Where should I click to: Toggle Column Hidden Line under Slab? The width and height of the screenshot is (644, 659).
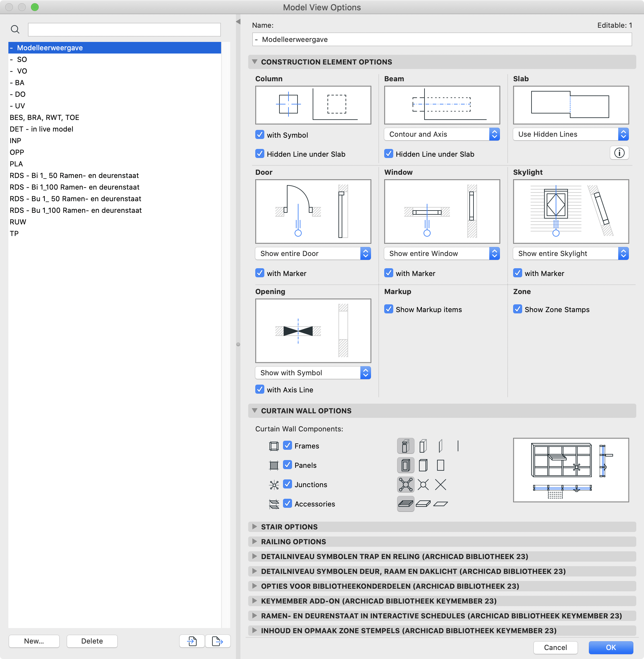pyautogui.click(x=259, y=154)
